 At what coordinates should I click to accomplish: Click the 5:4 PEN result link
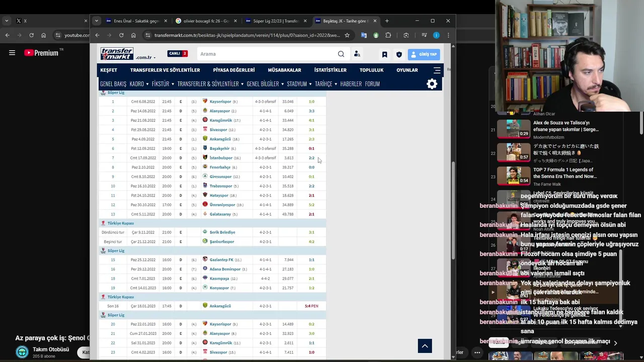tap(311, 306)
